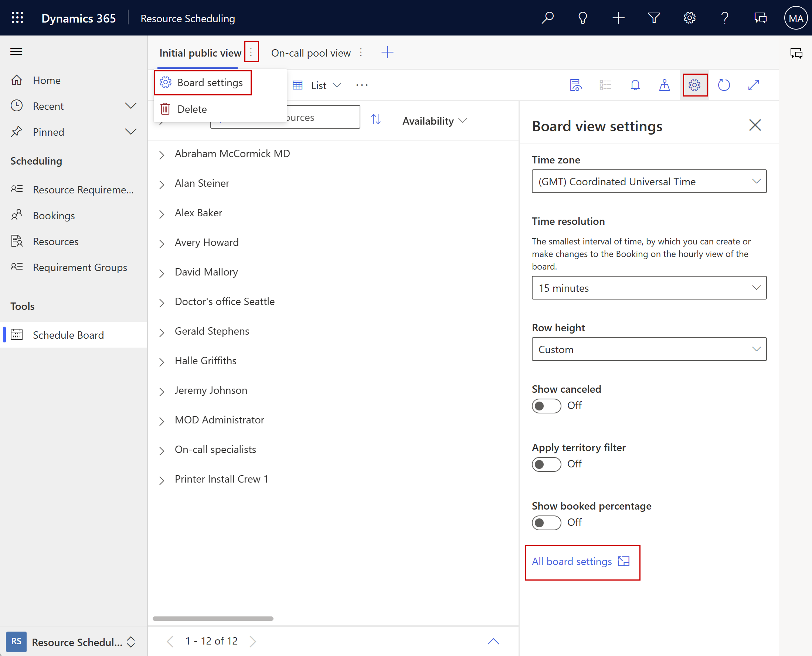Expand the schedule board fullscreen icon
The image size is (812, 656).
pos(755,85)
